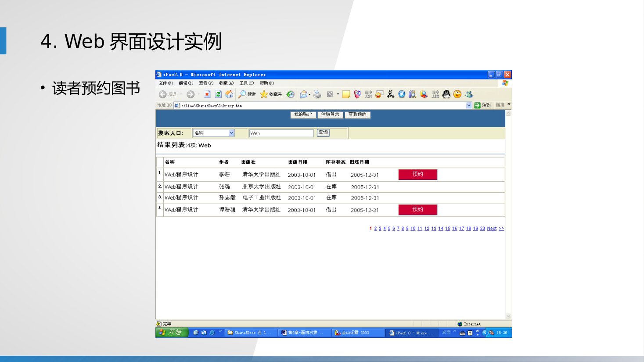Image resolution: width=644 pixels, height=362 pixels.
Task: Go to Home page house icon
Action: tap(229, 94)
